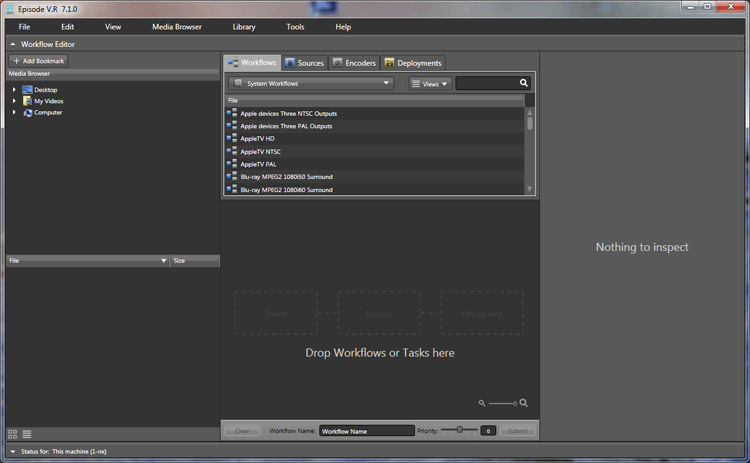Image resolution: width=750 pixels, height=463 pixels.
Task: Click the Source placeholder box
Action: tap(276, 313)
